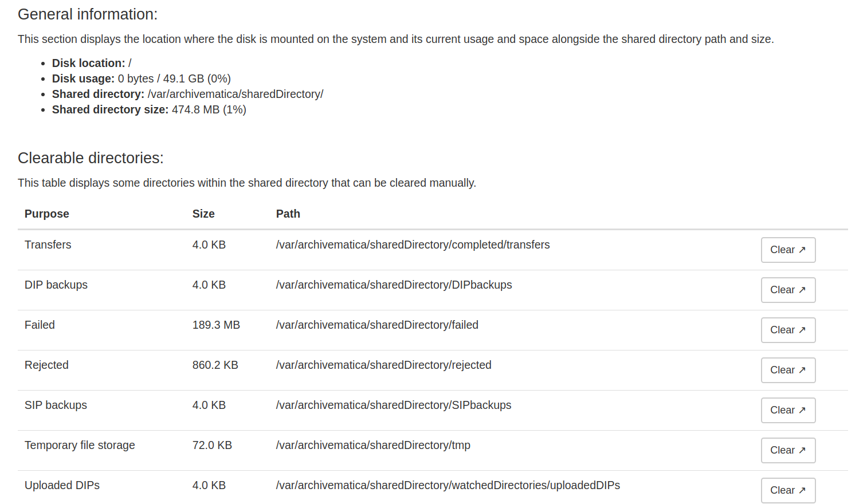Clear the Uploaded DIPs directory
Viewport: 867px width, 504px height.
click(787, 490)
